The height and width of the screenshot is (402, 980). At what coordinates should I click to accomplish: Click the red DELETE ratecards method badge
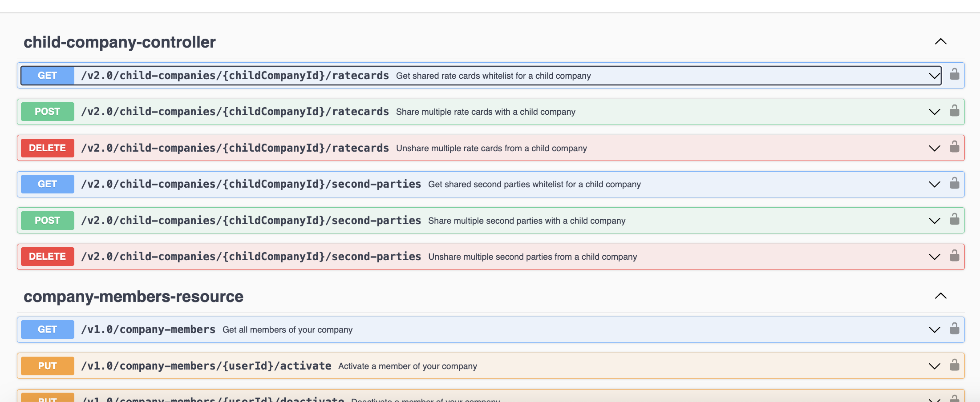tap(48, 148)
